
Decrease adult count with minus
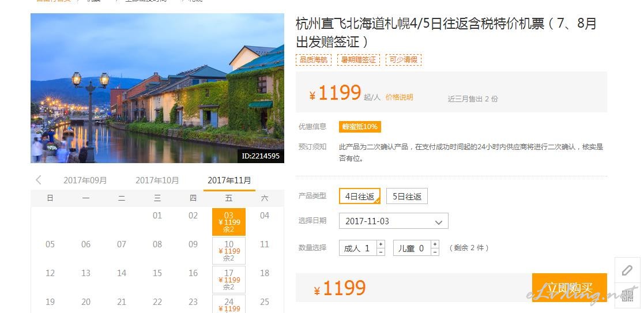click(x=381, y=252)
